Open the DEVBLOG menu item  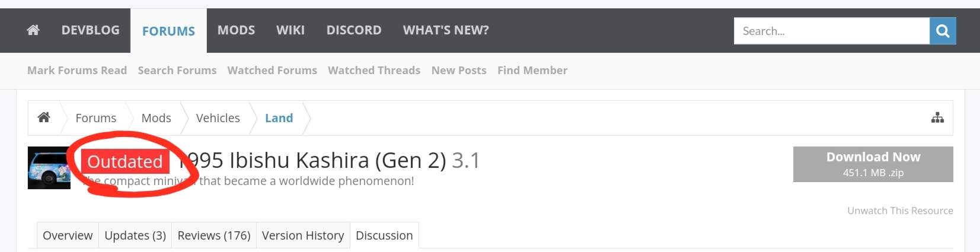coord(91,30)
